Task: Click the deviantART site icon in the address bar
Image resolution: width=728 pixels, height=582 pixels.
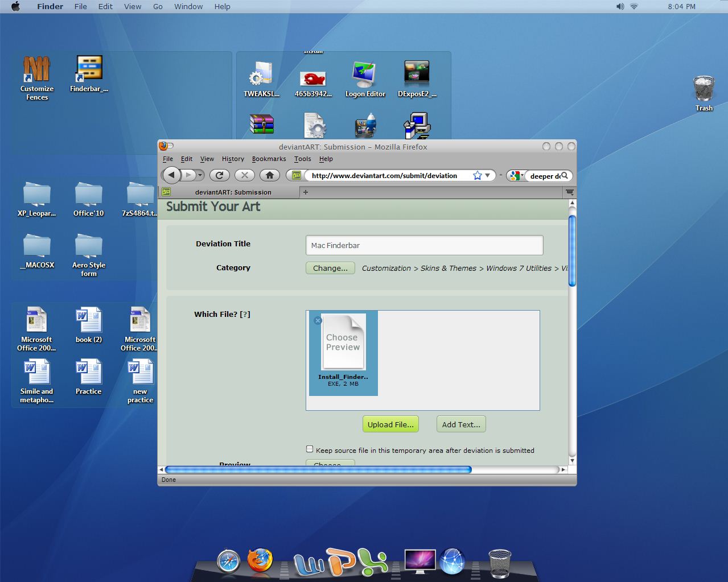Action: (x=296, y=175)
